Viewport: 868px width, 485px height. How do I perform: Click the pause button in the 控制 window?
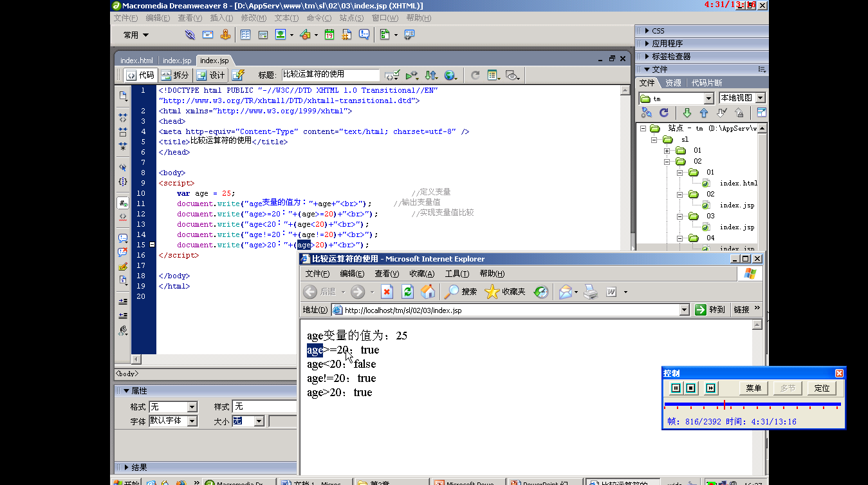click(676, 388)
